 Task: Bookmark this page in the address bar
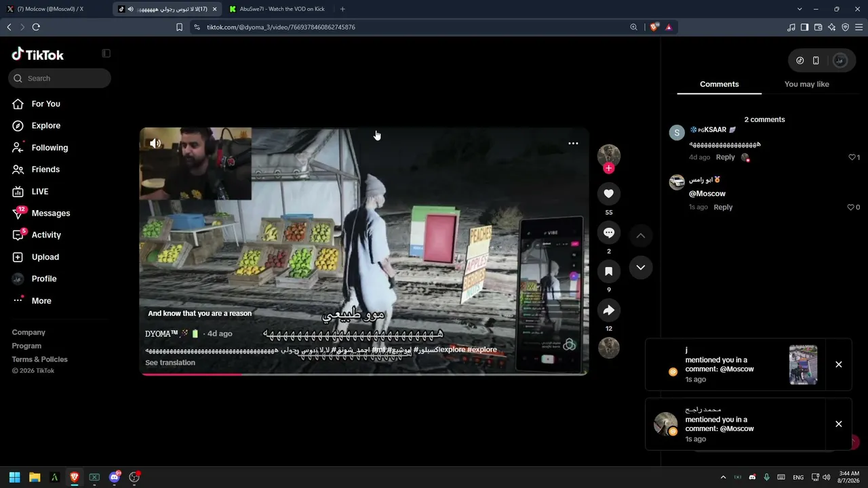click(179, 27)
